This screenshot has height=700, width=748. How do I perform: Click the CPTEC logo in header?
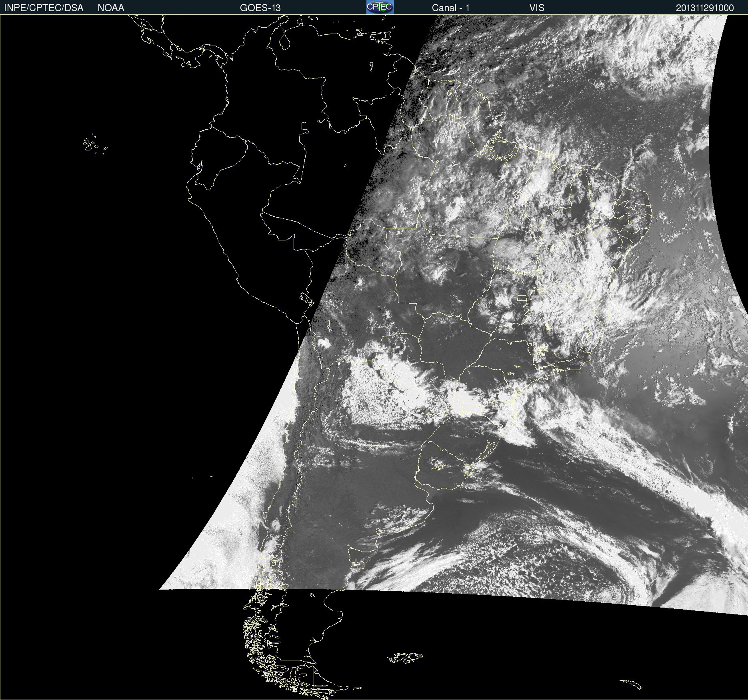point(380,7)
